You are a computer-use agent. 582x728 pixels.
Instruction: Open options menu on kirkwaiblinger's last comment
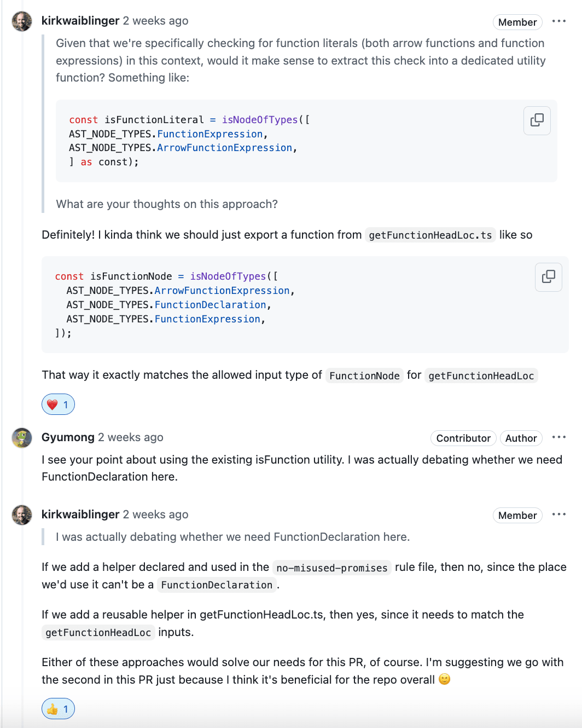[559, 514]
